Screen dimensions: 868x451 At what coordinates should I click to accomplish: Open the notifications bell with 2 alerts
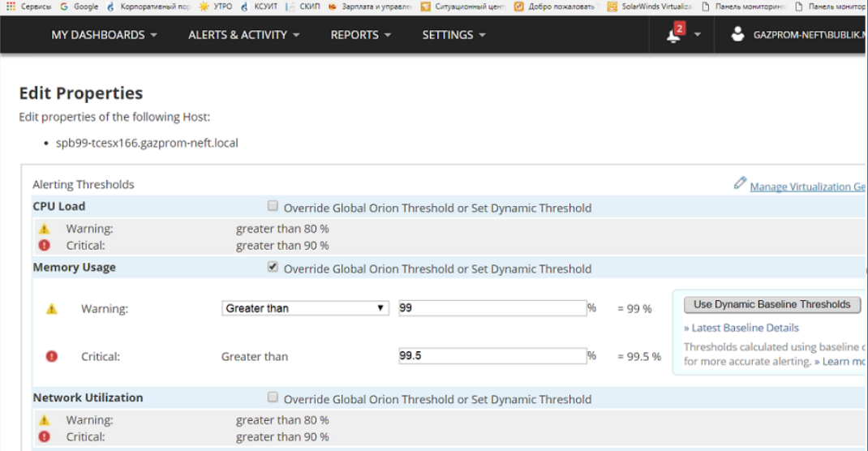point(673,34)
